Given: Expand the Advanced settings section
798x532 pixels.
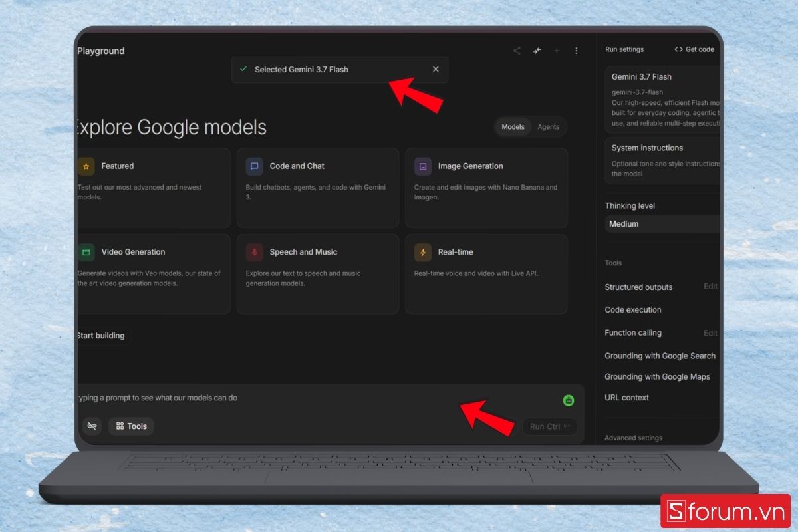Looking at the screenshot, I should coord(634,438).
